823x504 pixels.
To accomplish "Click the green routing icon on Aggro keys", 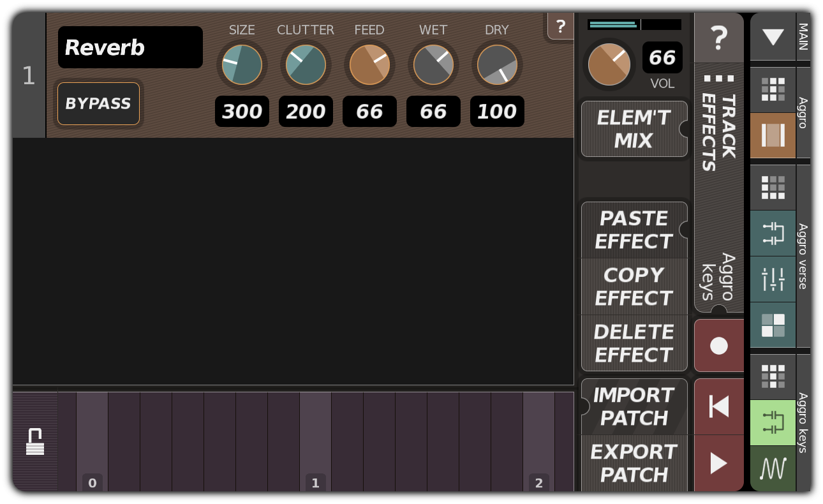I will [773, 422].
